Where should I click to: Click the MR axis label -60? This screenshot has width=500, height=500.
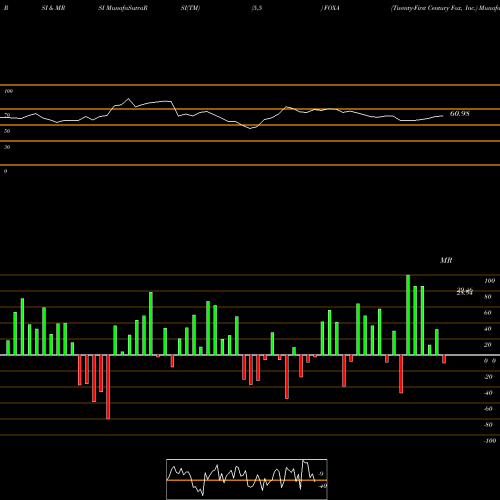tap(488, 409)
